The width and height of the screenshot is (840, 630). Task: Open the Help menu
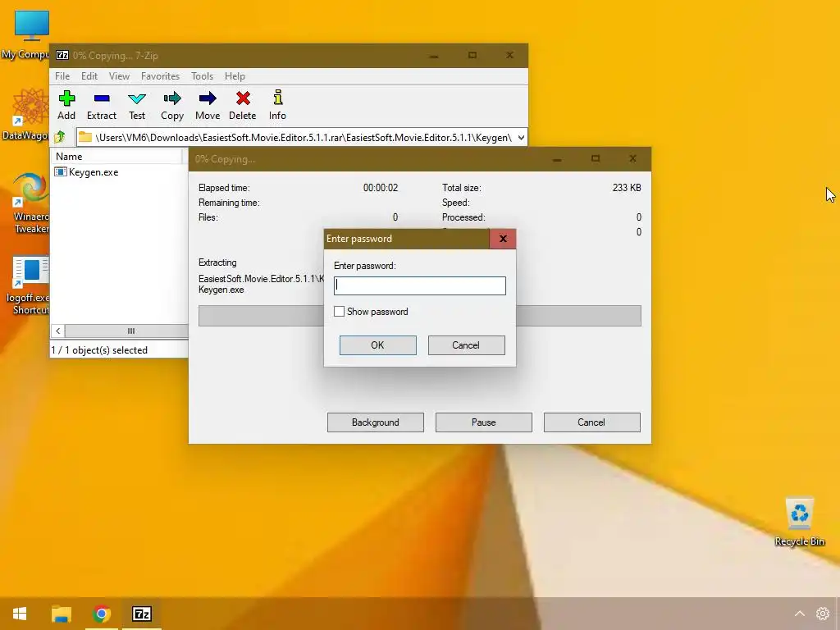point(235,76)
